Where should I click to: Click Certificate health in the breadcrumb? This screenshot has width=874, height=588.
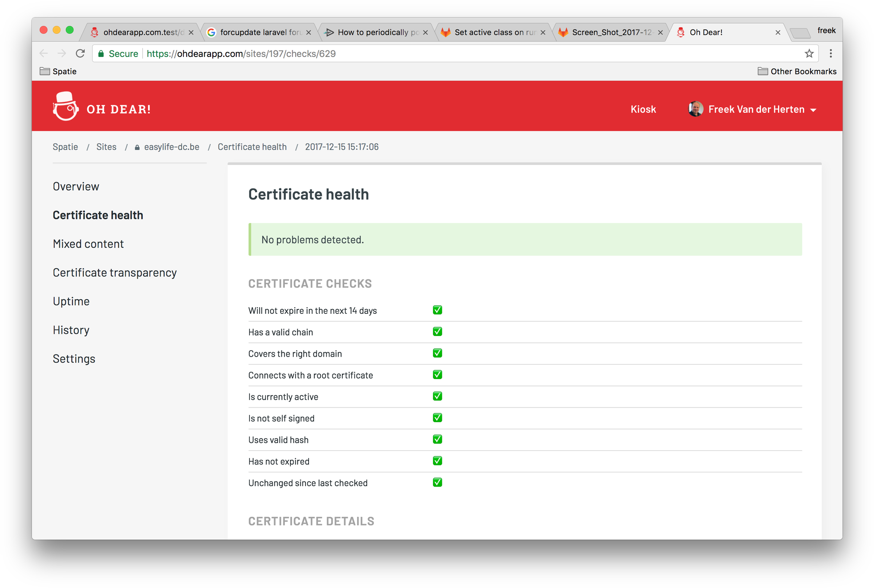coord(252,147)
